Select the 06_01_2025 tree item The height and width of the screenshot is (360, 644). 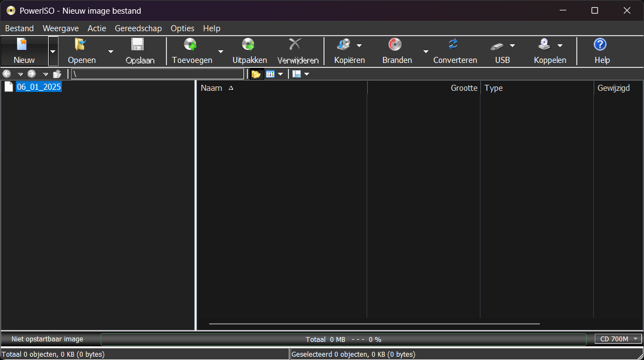point(39,86)
